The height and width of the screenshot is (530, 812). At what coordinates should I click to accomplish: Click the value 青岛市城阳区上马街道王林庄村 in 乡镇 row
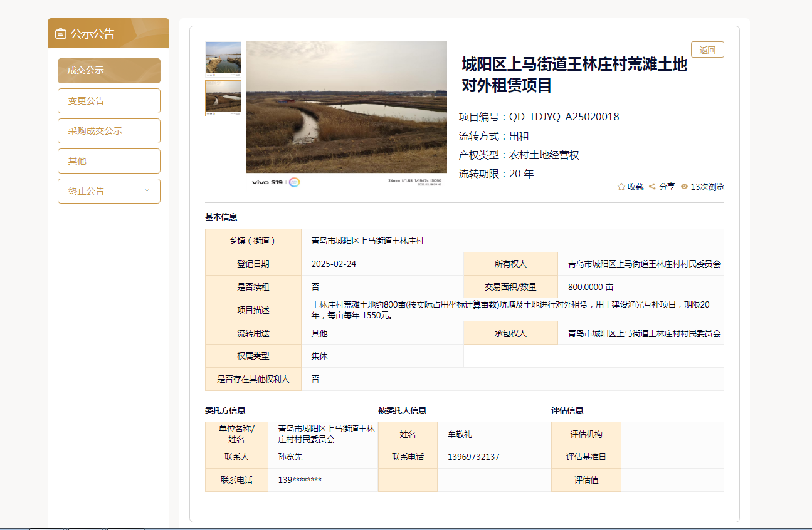[367, 241]
